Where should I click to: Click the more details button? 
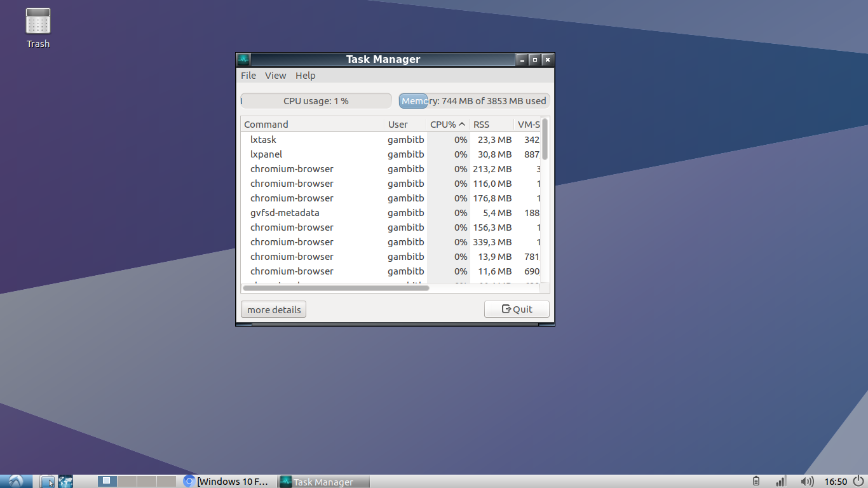274,309
